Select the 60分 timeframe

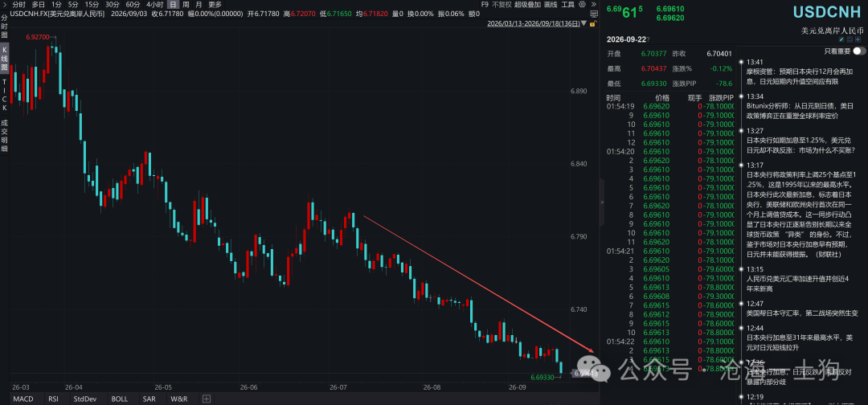click(x=133, y=4)
